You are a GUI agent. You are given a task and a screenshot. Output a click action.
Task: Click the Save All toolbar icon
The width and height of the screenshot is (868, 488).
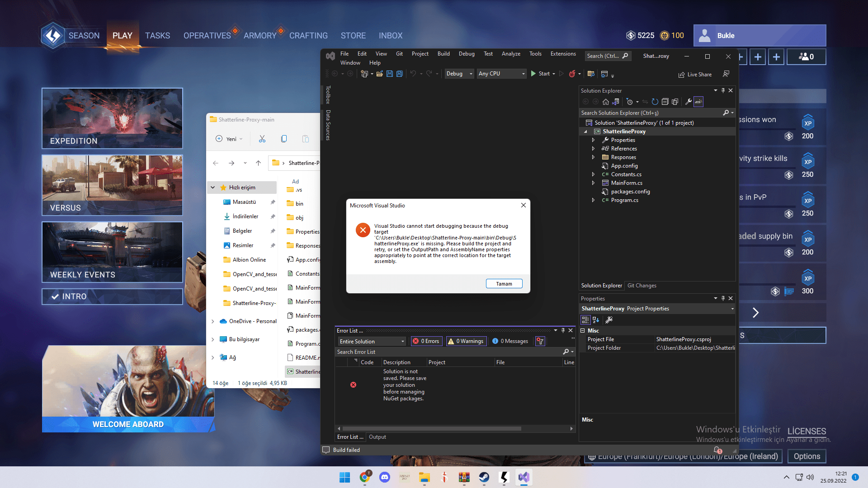pyautogui.click(x=400, y=74)
